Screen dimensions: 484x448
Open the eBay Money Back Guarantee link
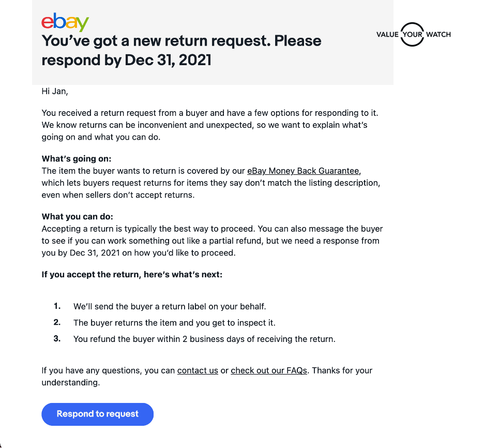[x=303, y=171]
